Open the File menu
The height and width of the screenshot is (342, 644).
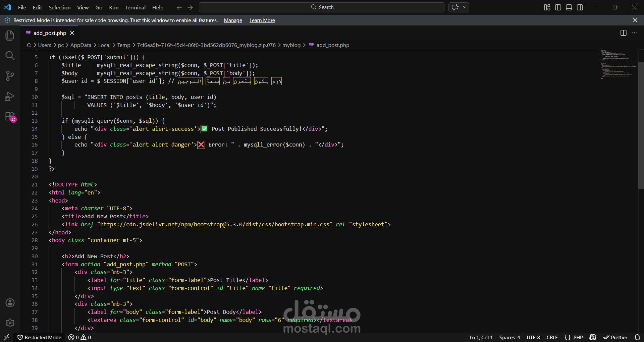pos(22,7)
